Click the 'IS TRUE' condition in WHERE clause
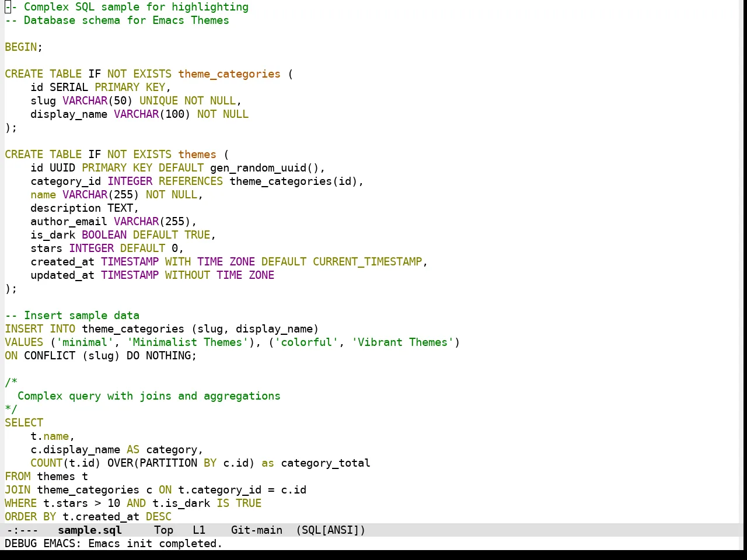Screen dimensions: 747x560 pyautogui.click(x=239, y=503)
